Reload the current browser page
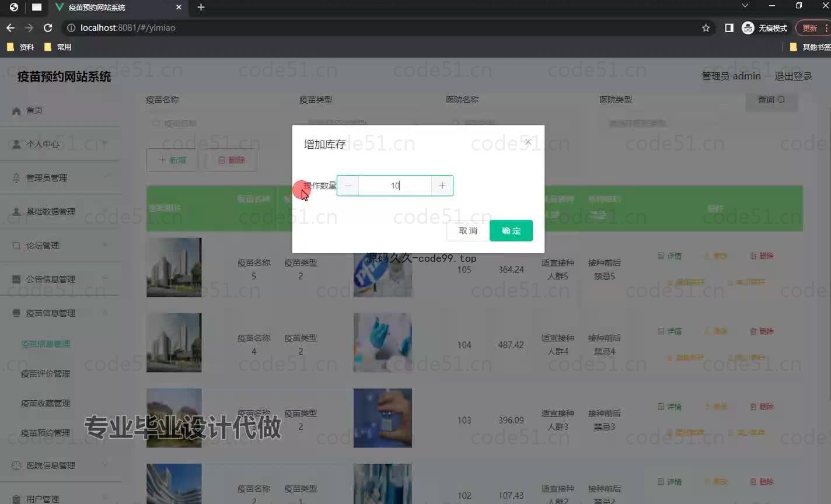This screenshot has height=504, width=831. pyautogui.click(x=48, y=27)
